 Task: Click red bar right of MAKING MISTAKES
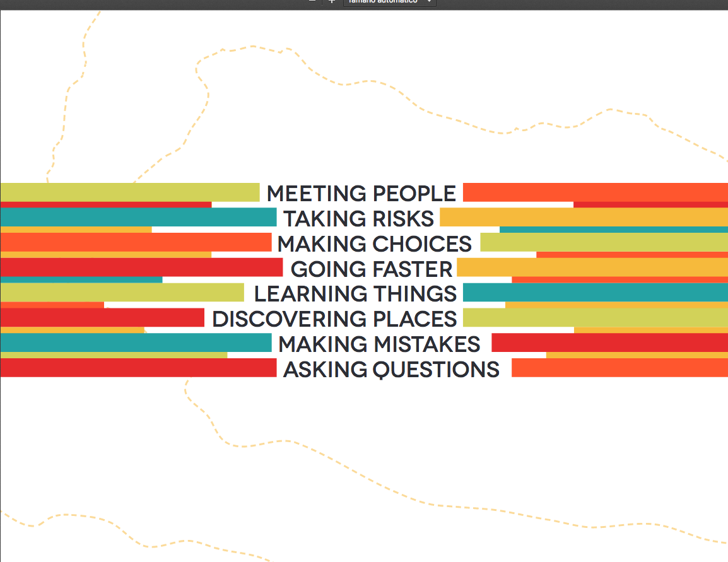click(x=609, y=342)
